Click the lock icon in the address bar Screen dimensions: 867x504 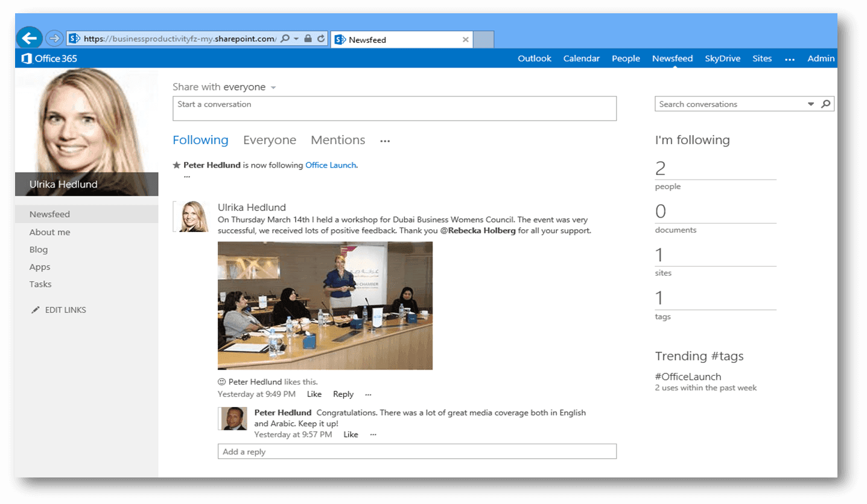point(308,37)
